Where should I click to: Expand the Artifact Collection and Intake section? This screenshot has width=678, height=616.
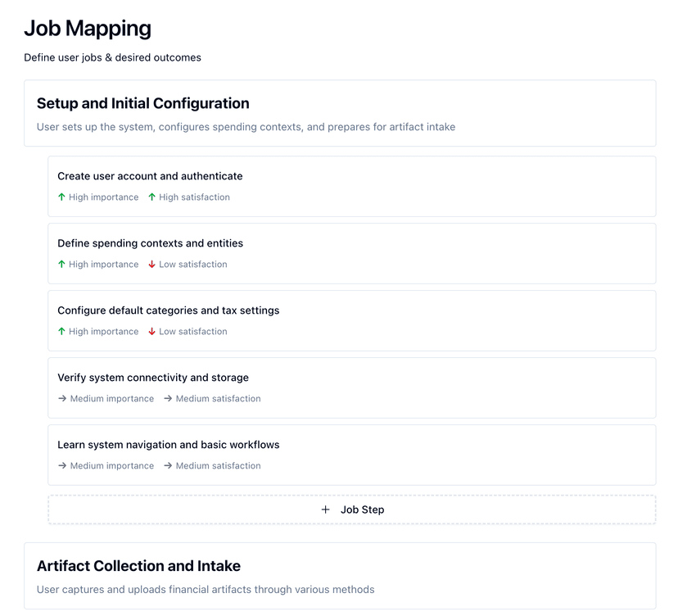[x=138, y=565]
